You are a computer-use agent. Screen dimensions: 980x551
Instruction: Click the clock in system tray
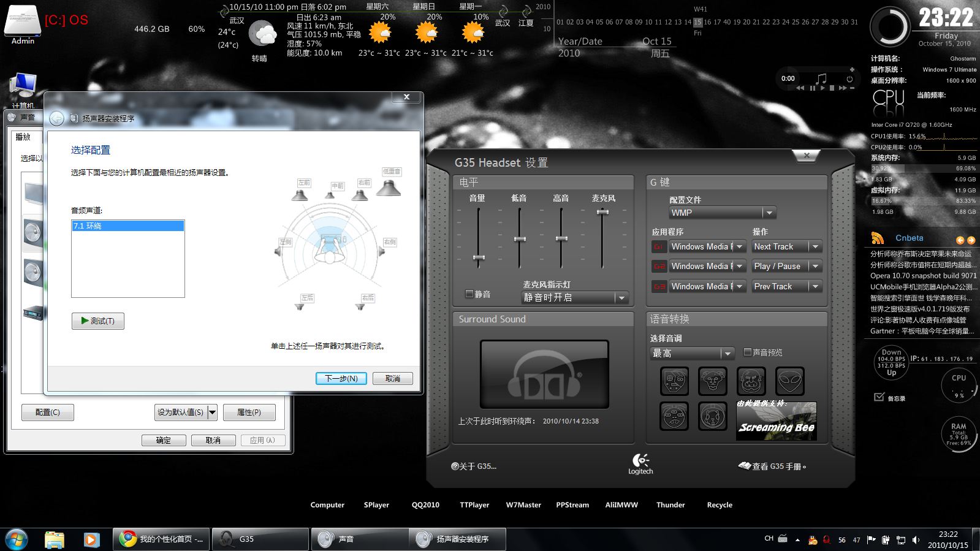(x=948, y=539)
